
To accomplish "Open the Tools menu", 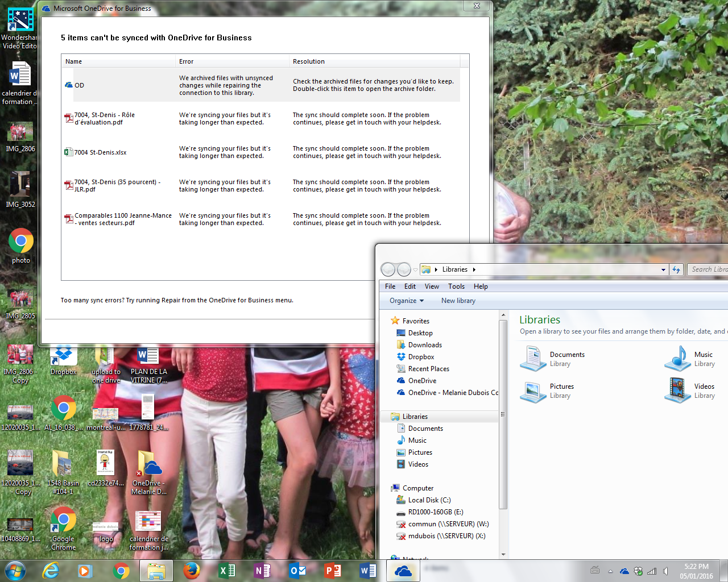I will (456, 286).
